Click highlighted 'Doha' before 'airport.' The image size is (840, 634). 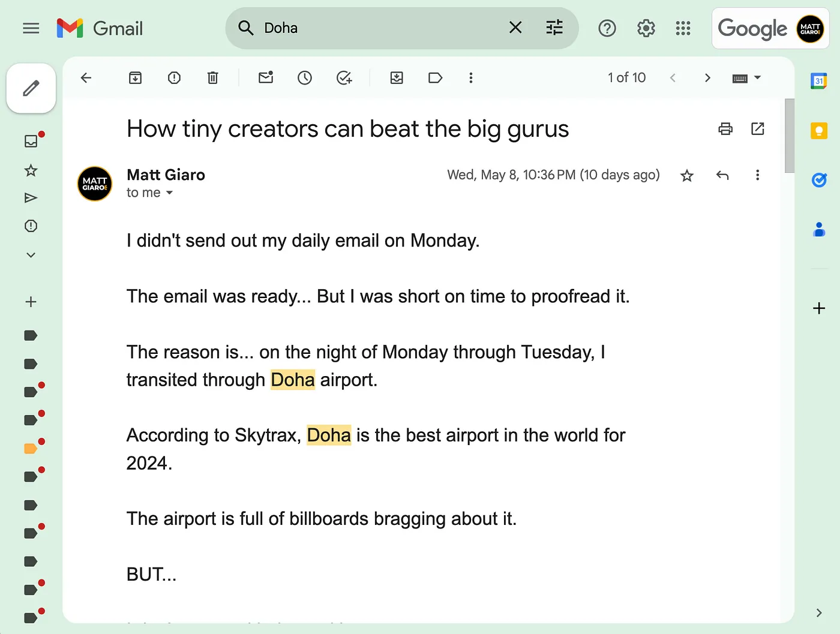coord(293,380)
